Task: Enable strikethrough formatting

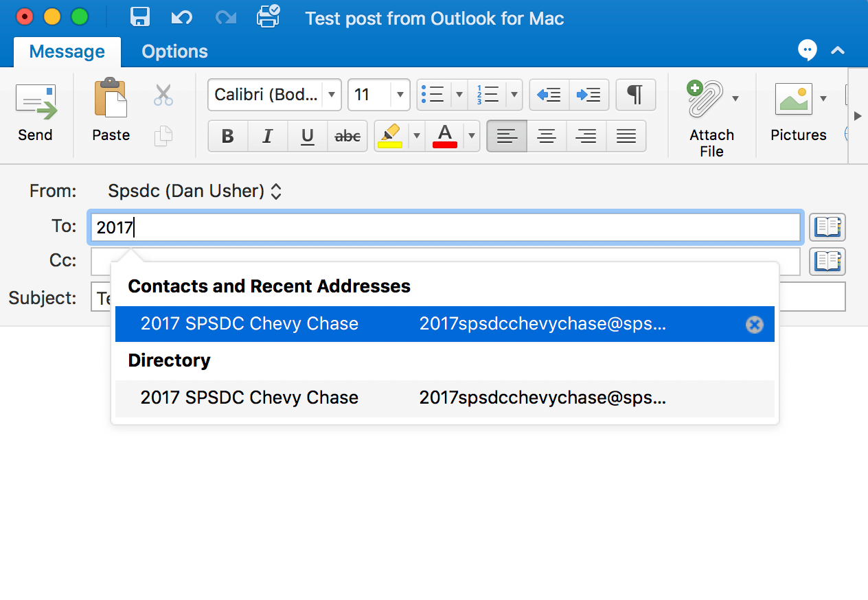Action: pyautogui.click(x=347, y=136)
